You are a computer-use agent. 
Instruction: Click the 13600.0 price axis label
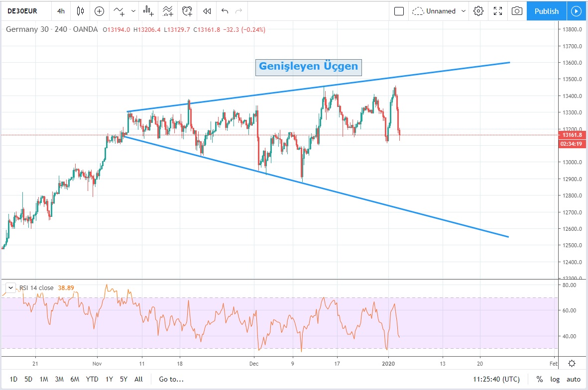point(572,63)
